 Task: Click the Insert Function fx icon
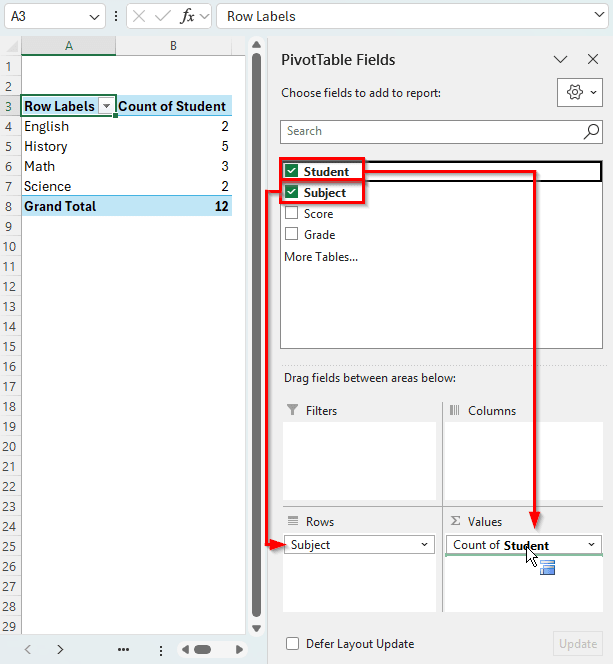(187, 16)
